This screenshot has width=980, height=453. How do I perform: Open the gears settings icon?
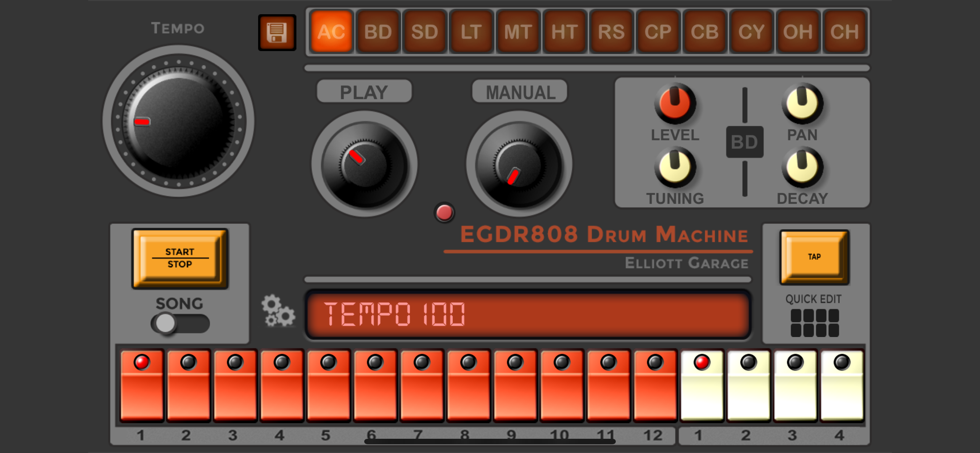pyautogui.click(x=279, y=311)
